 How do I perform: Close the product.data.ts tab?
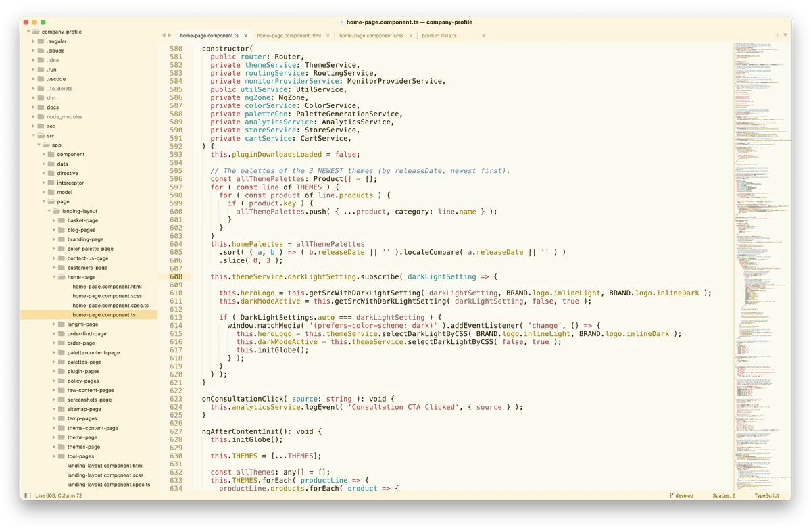click(x=483, y=36)
